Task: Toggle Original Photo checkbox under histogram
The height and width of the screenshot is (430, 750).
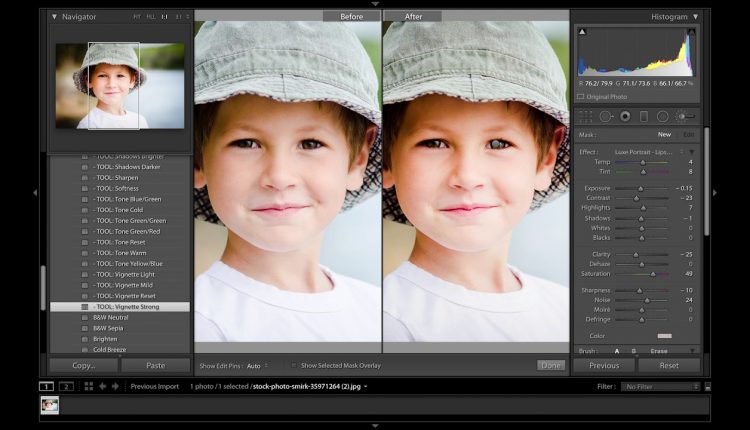Action: pos(581,97)
